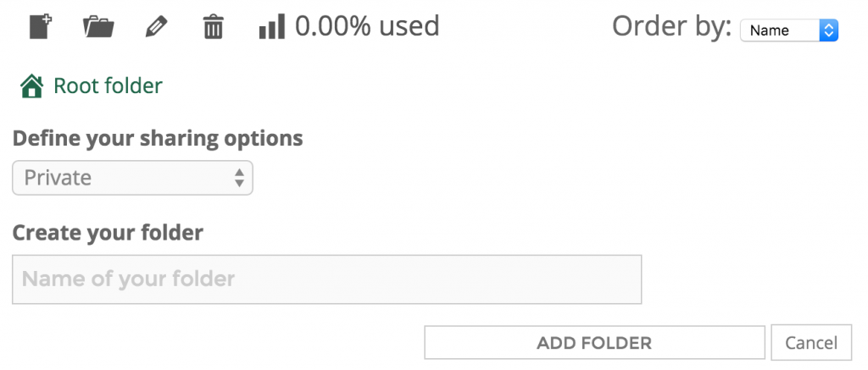Click the up-down arrows of Private select
The image size is (868, 370).
click(239, 178)
